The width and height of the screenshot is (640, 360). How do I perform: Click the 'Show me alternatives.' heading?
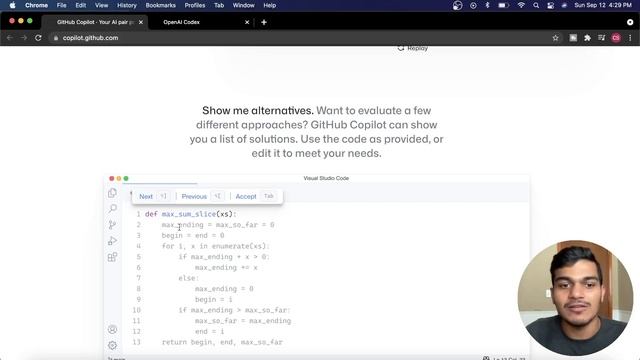point(258,111)
